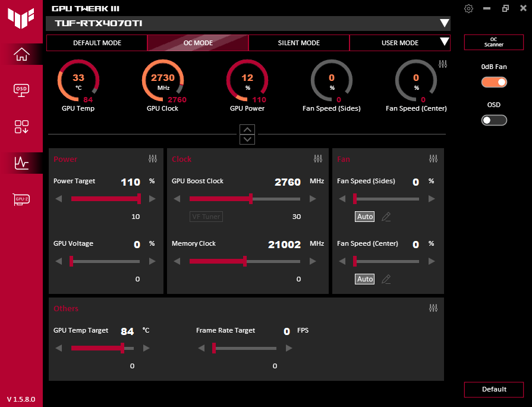Select OC Mode tab
This screenshot has height=407, width=532.
pos(198,43)
